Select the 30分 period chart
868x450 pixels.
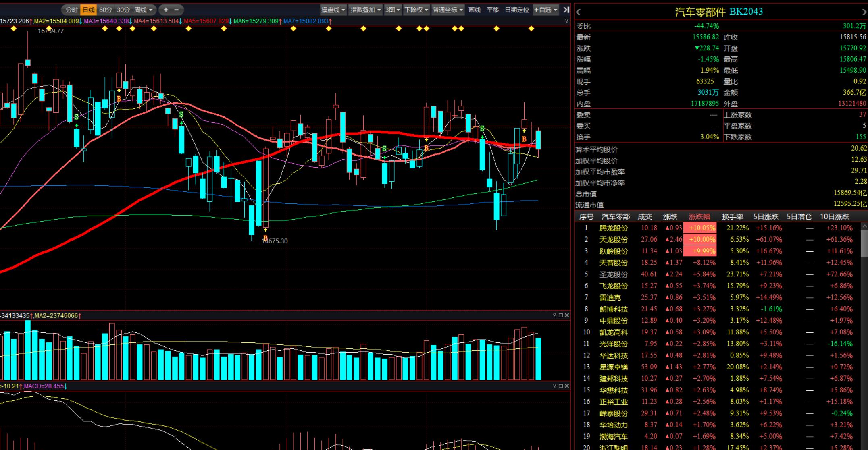[x=123, y=10]
